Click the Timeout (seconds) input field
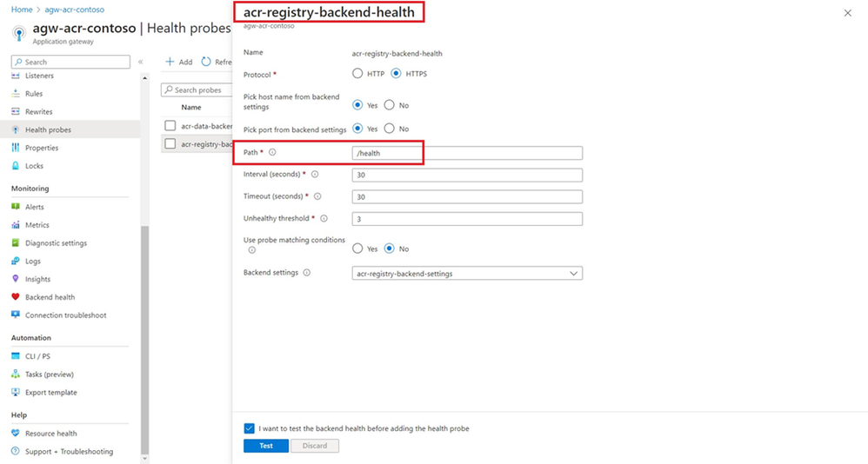 click(467, 197)
